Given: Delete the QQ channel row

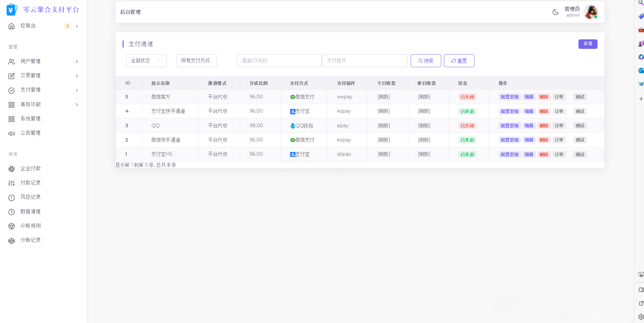Looking at the screenshot, I should coord(544,126).
